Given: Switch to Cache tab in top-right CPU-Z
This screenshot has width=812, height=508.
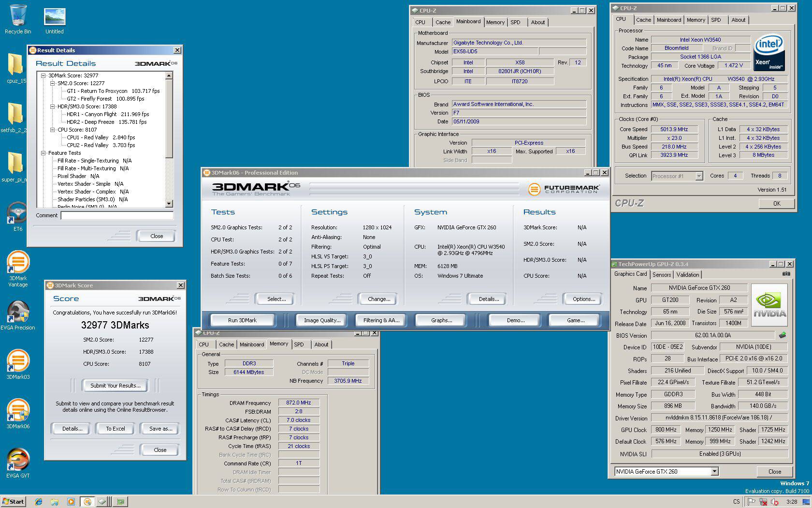Looking at the screenshot, I should point(643,20).
